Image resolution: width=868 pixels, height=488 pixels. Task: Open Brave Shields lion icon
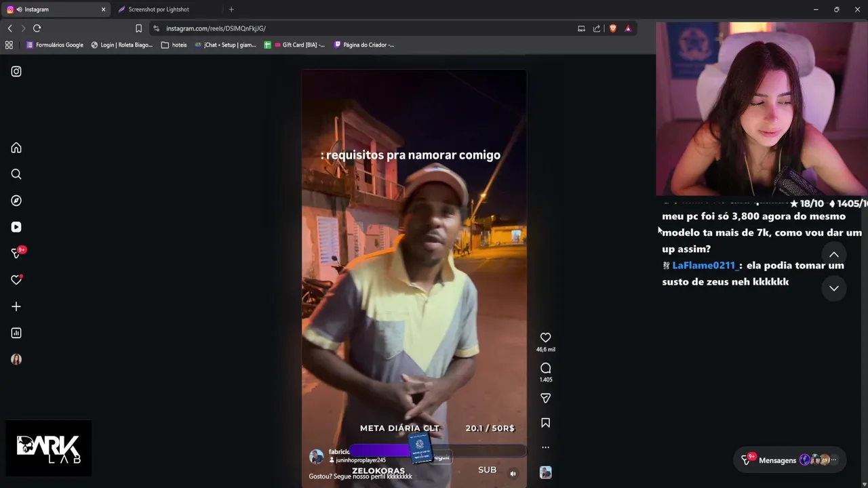(x=613, y=28)
